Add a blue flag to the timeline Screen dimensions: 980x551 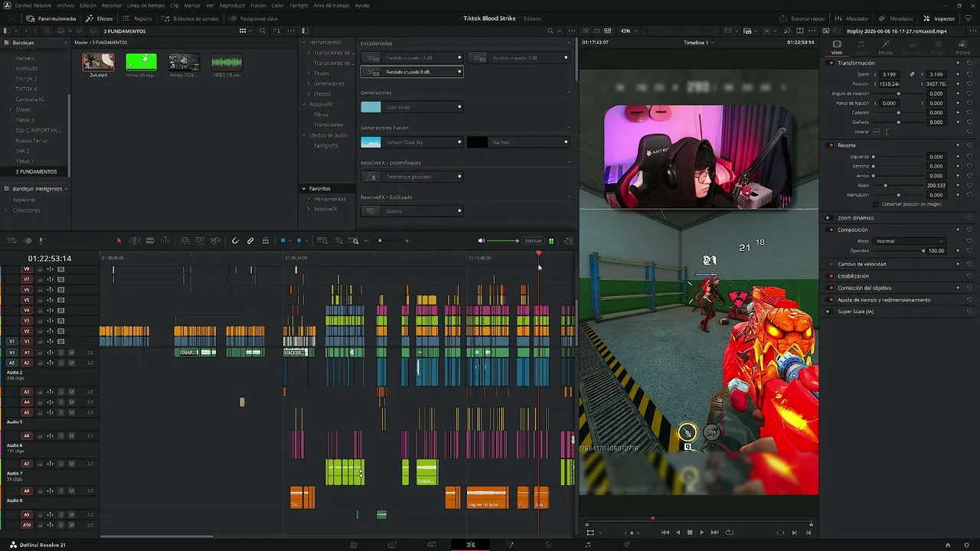tap(283, 241)
